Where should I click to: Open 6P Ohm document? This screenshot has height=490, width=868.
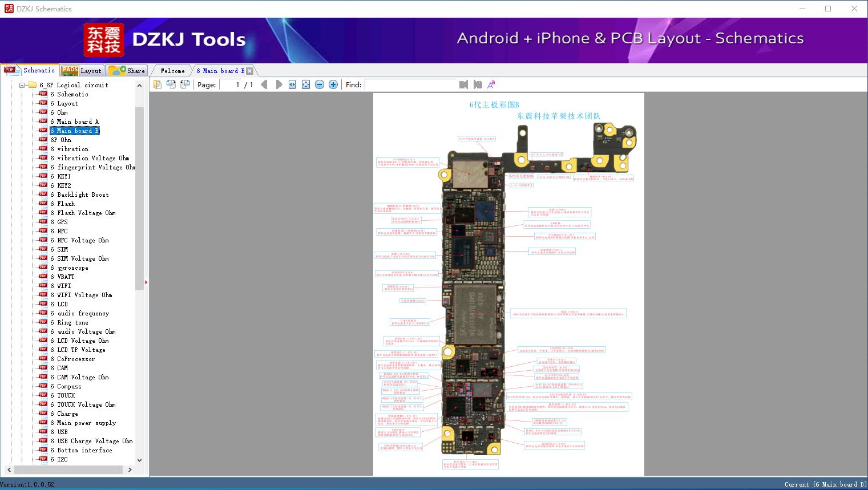[x=60, y=140]
